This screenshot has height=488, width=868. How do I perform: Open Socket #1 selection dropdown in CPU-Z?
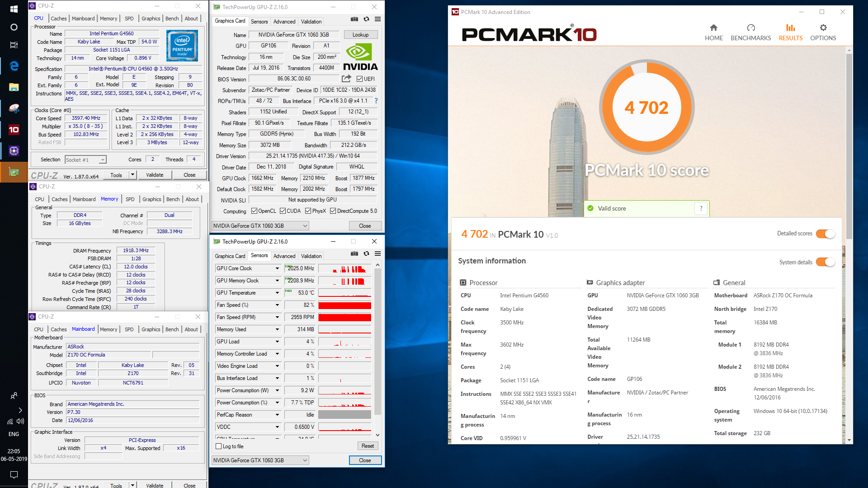[85, 160]
